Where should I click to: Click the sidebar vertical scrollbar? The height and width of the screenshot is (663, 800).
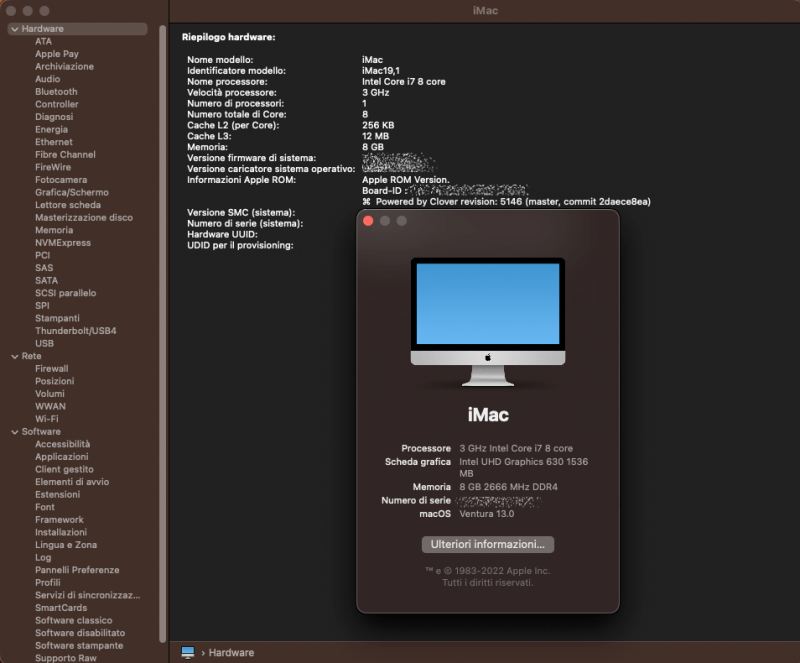(163, 334)
